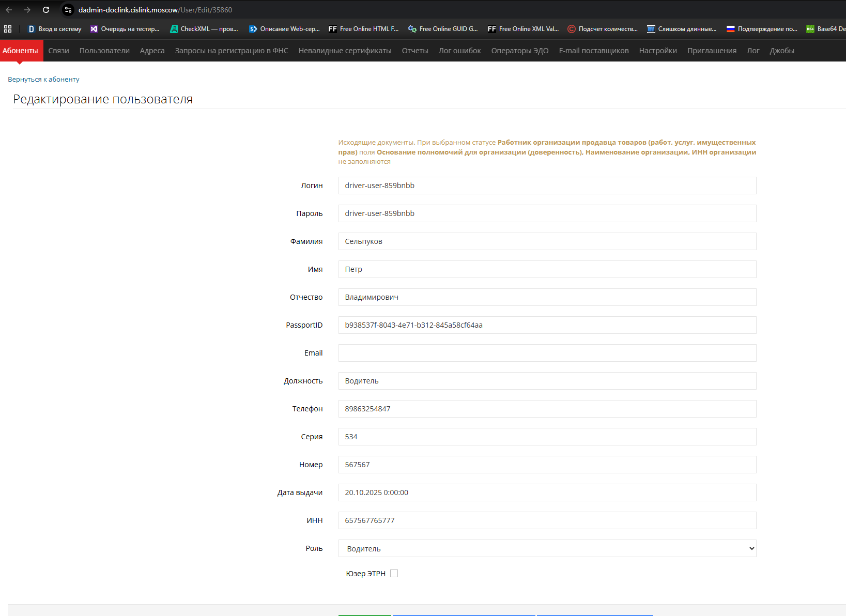
Task: Toggle the Юзер ЭТРН checkbox
Action: click(x=394, y=573)
